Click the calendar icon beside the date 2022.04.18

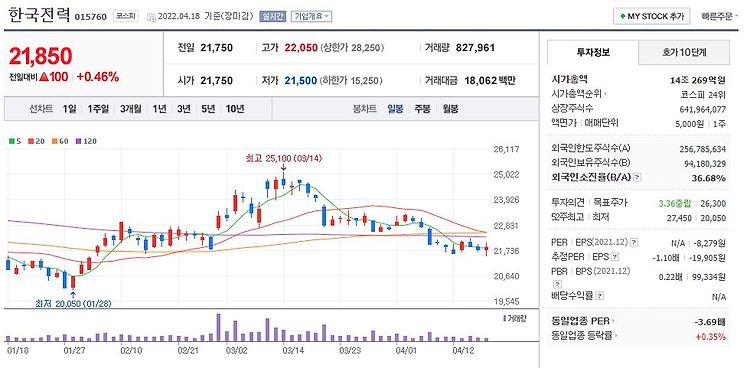pos(151,17)
